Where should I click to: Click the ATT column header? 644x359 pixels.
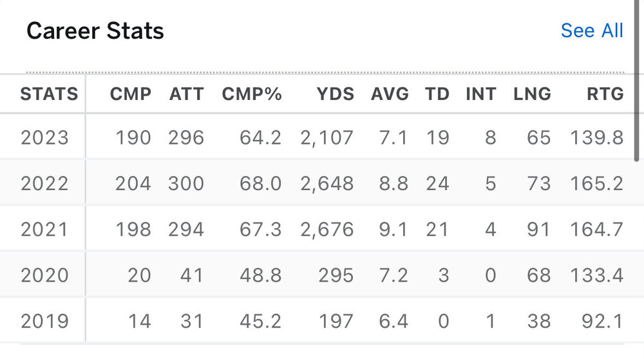(x=186, y=94)
